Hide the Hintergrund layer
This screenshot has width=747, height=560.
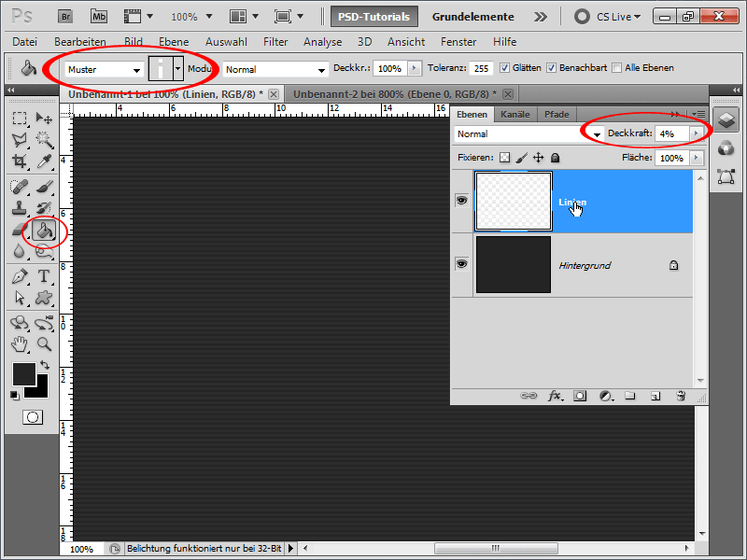point(461,264)
